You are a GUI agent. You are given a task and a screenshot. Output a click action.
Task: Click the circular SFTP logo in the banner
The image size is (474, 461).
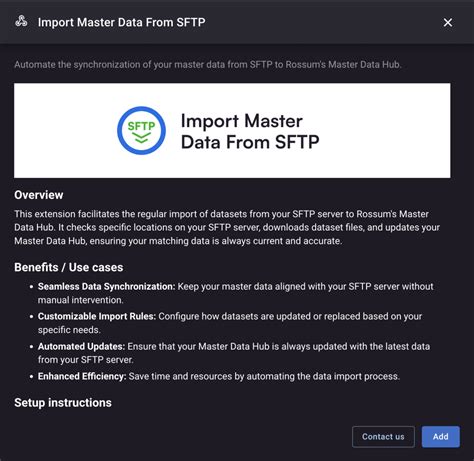pyautogui.click(x=141, y=130)
